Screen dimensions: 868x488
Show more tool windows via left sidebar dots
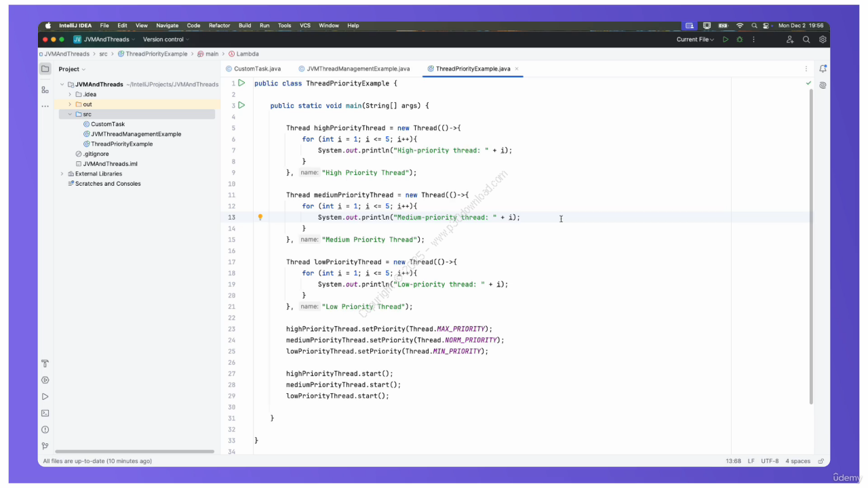(45, 106)
